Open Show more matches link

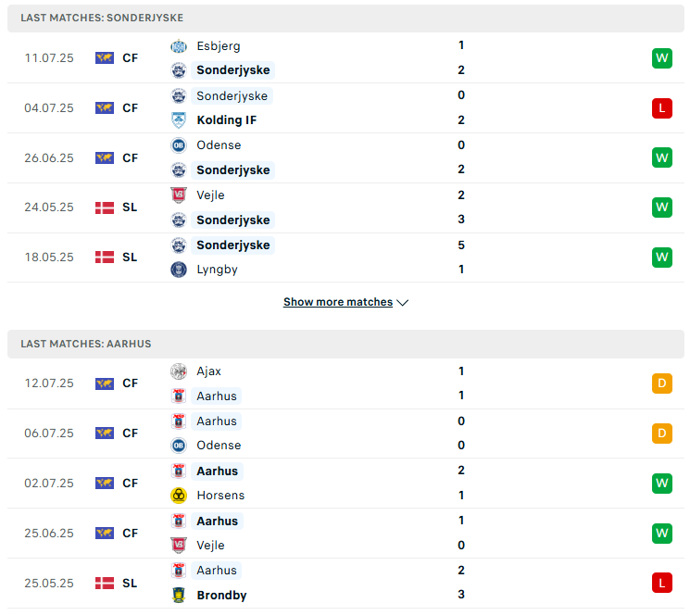[338, 302]
